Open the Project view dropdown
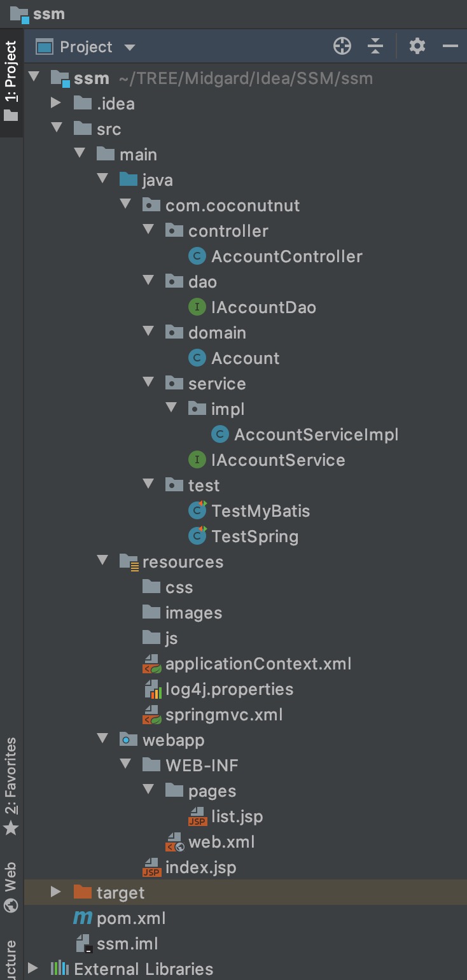467x980 pixels. (130, 47)
